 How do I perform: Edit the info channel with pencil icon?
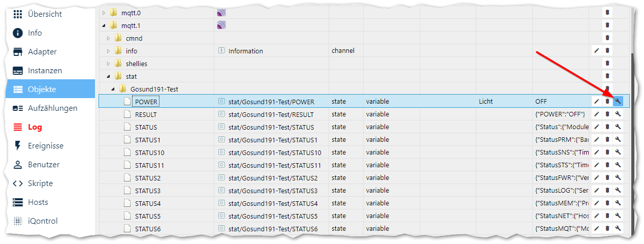click(597, 51)
